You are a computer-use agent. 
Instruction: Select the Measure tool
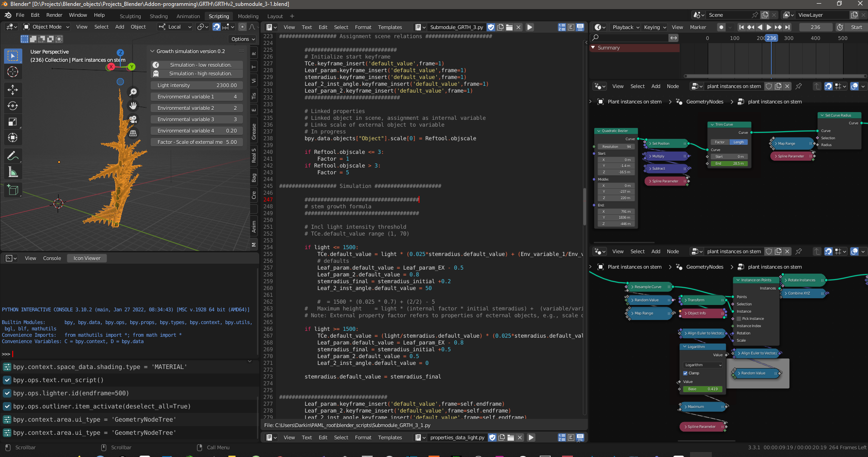pos(13,172)
